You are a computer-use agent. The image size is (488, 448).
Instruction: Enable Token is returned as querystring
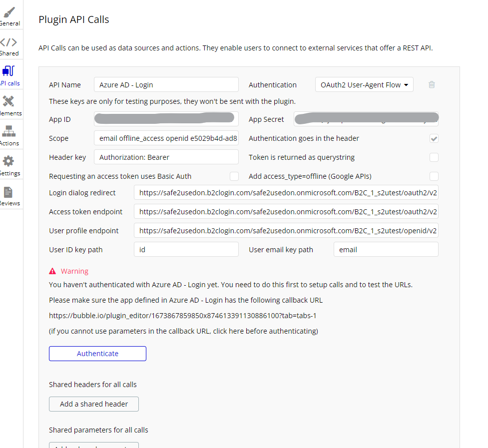[x=434, y=157]
